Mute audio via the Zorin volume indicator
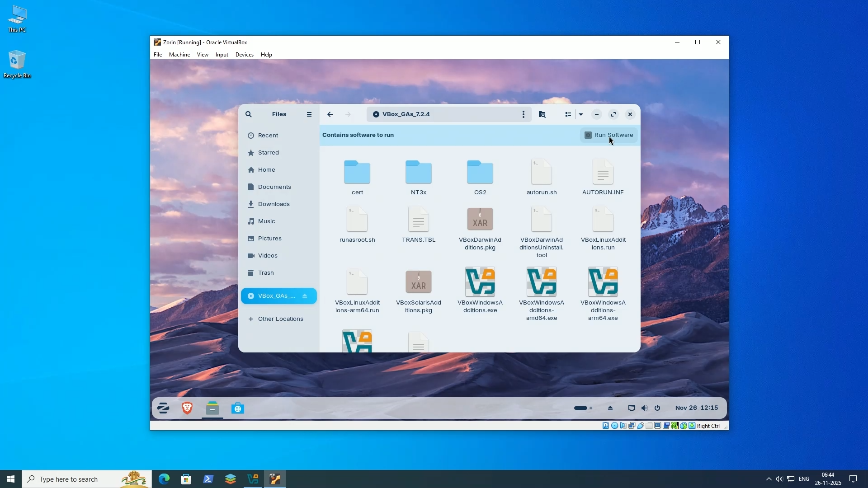The width and height of the screenshot is (868, 488). (644, 408)
